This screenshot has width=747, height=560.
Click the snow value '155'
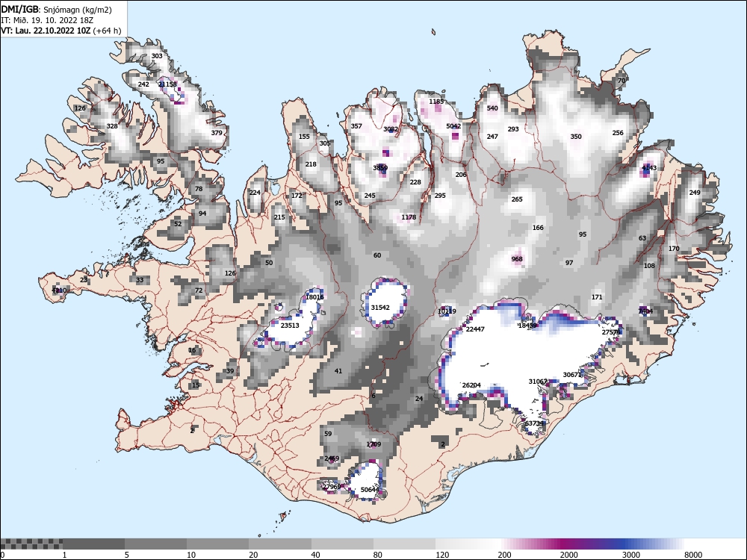coord(304,136)
